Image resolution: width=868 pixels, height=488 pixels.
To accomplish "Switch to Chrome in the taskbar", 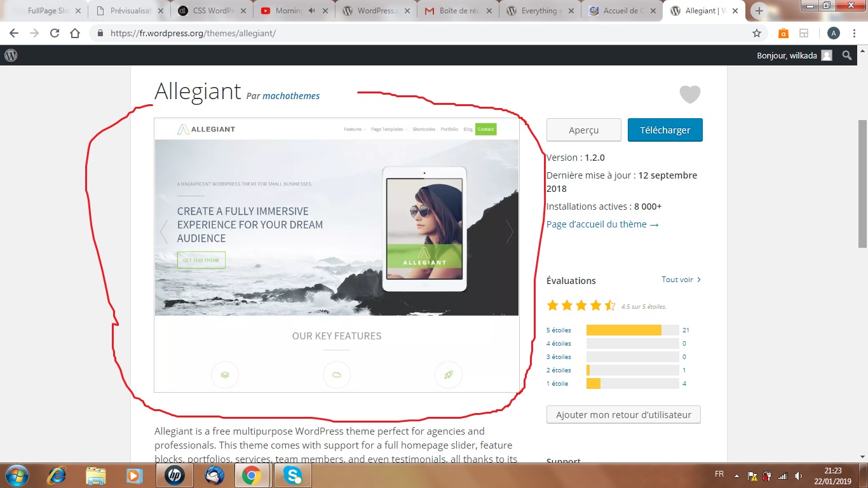I will click(x=252, y=475).
